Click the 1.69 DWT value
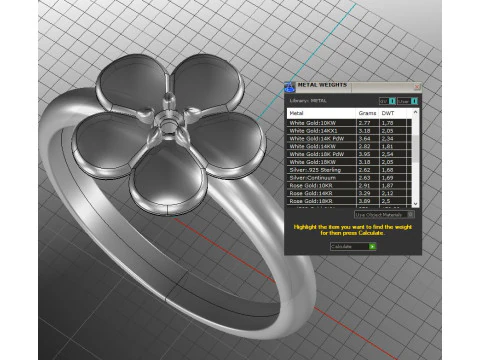Screen dimensions: 480x360 [x=387, y=178]
